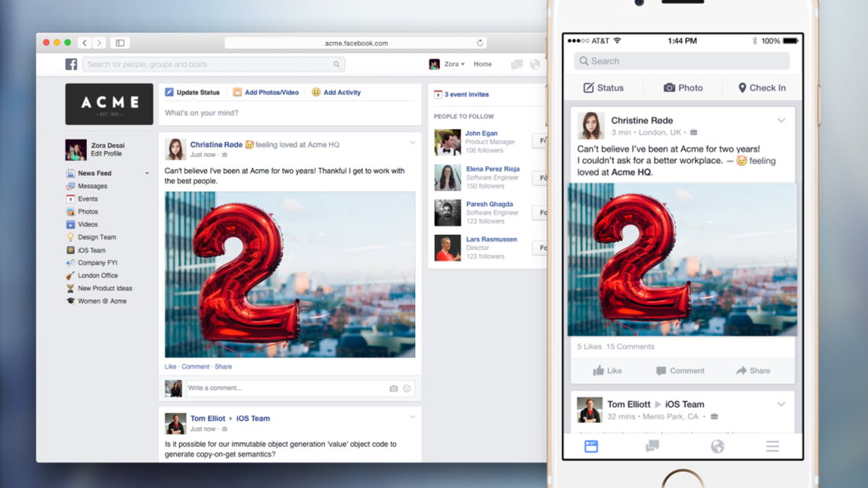Click the Facebook logo in browser header
Screen dimensions: 868x488
[72, 64]
